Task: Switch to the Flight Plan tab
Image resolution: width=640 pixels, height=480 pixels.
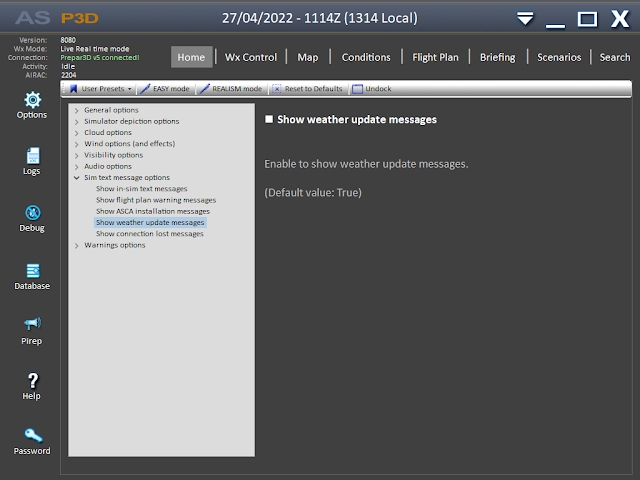Action: [434, 57]
